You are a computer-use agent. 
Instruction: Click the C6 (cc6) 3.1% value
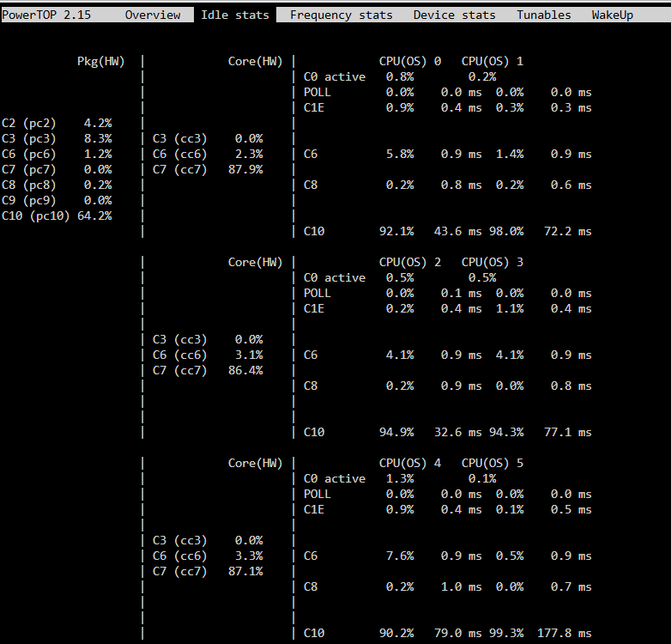pyautogui.click(x=249, y=355)
